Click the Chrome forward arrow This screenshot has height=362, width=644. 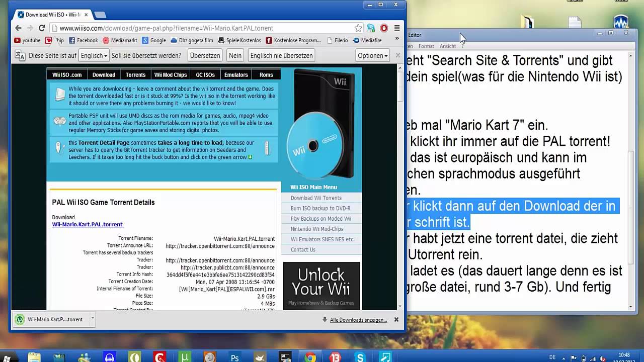coord(30,28)
